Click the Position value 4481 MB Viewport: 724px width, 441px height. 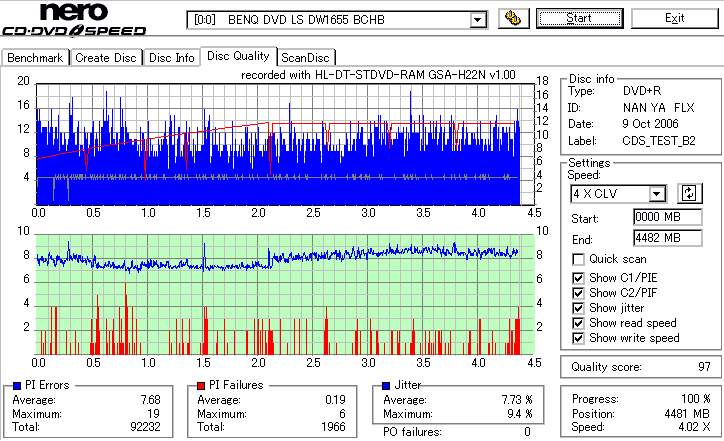click(x=687, y=414)
